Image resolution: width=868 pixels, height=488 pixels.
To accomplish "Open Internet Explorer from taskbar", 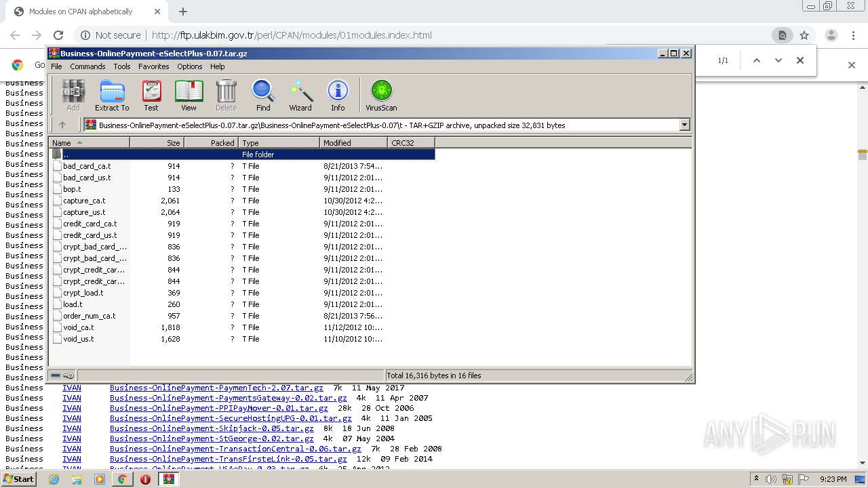I will (x=54, y=479).
